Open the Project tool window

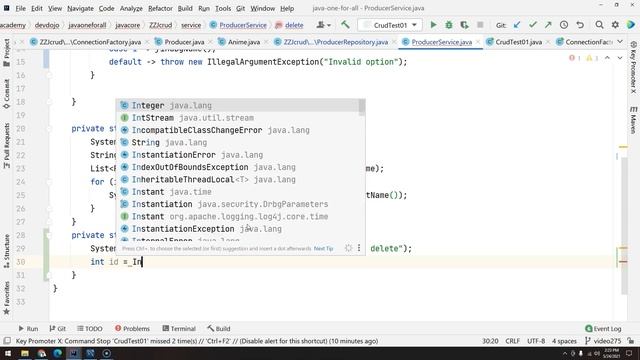point(7,52)
